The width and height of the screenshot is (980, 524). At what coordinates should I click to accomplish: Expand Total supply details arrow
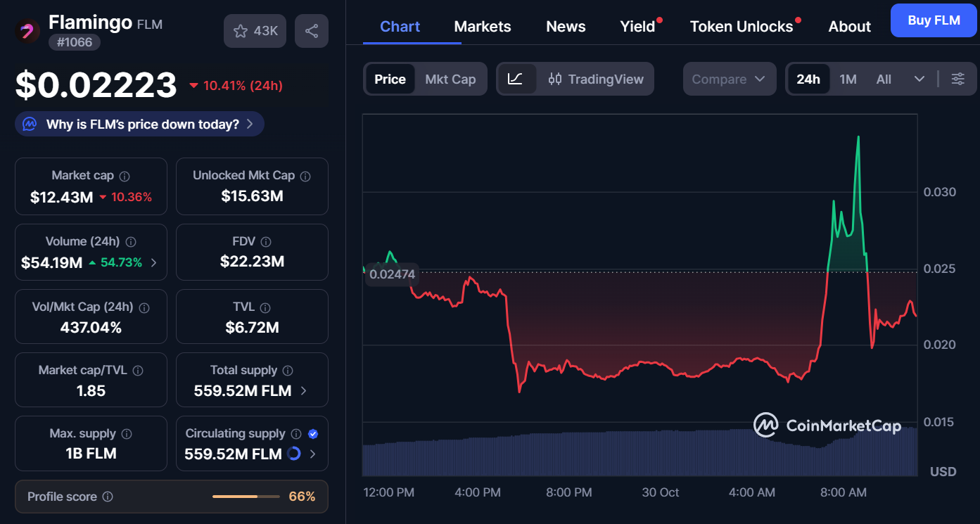(x=304, y=390)
